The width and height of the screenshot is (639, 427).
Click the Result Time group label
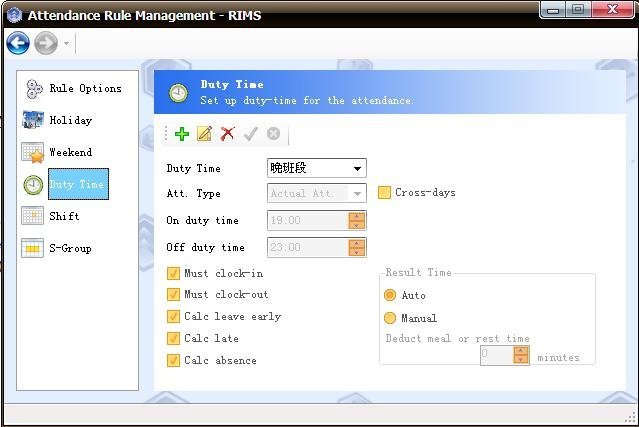pos(419,273)
